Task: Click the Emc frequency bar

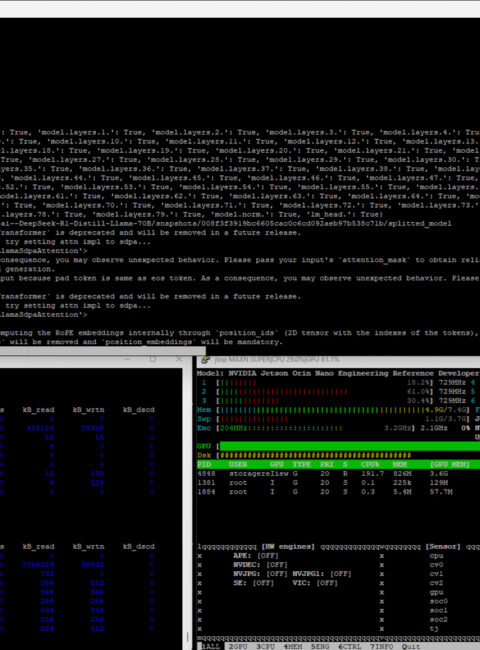Action: coord(315,428)
